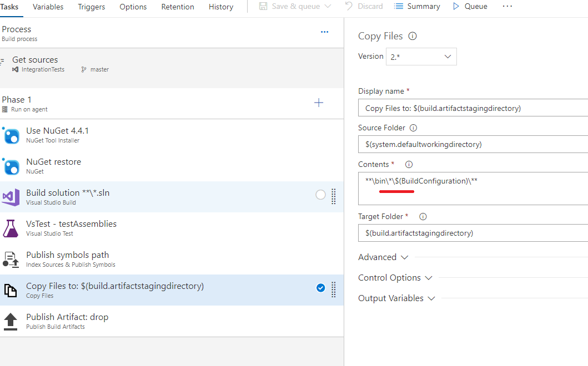Click the blue checkmark on Copy Files task
The image size is (588, 366).
(x=320, y=288)
